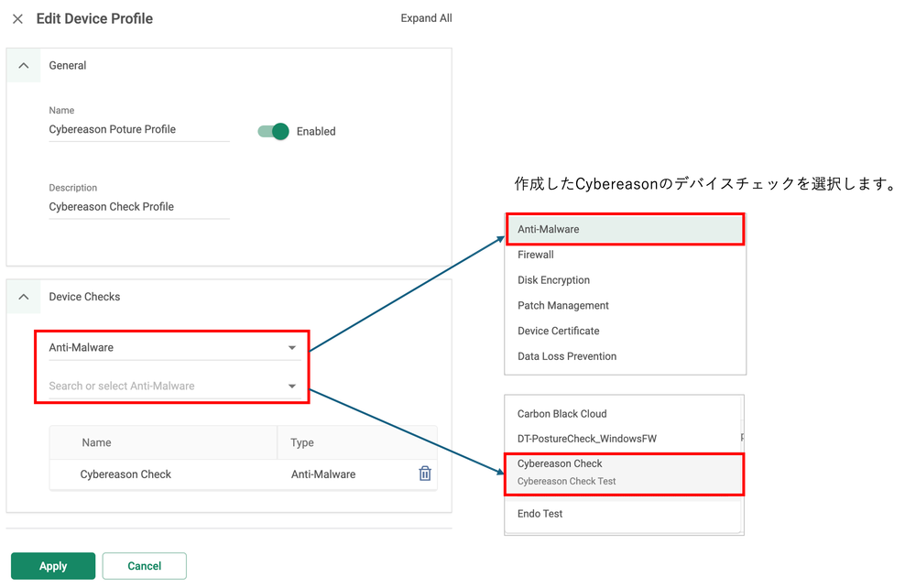916x588 pixels.
Task: Collapse the General section
Action: tap(24, 65)
